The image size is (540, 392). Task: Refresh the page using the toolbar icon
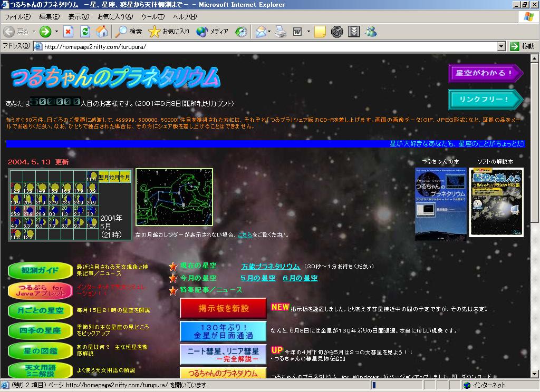[x=85, y=32]
